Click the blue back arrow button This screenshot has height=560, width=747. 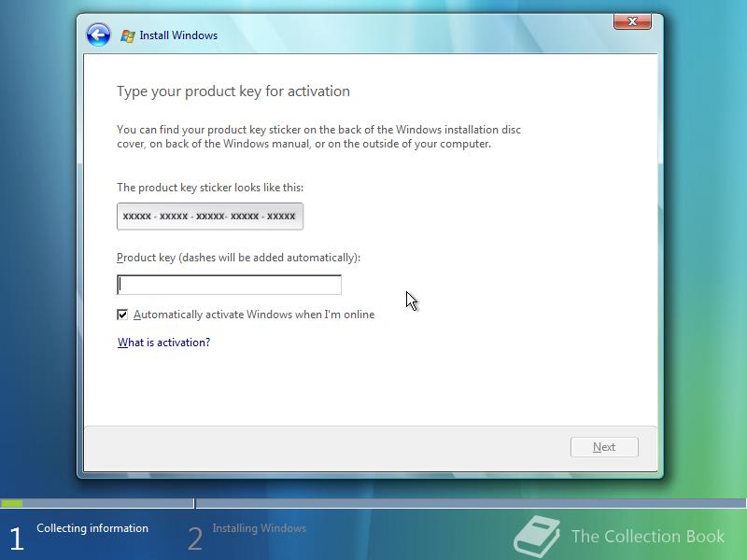[x=99, y=35]
